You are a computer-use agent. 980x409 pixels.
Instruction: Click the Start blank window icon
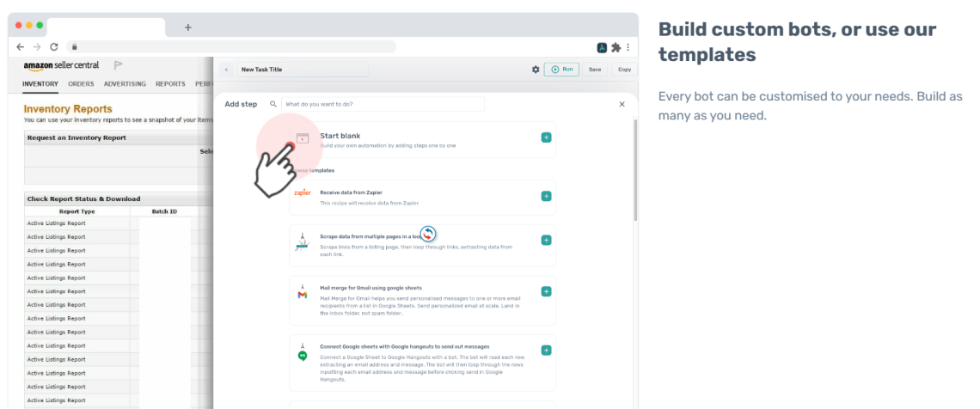[303, 138]
